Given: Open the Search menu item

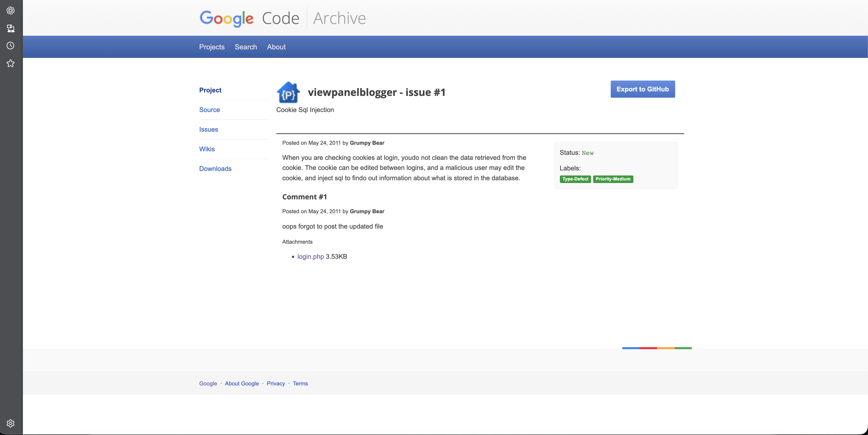Looking at the screenshot, I should click(246, 47).
